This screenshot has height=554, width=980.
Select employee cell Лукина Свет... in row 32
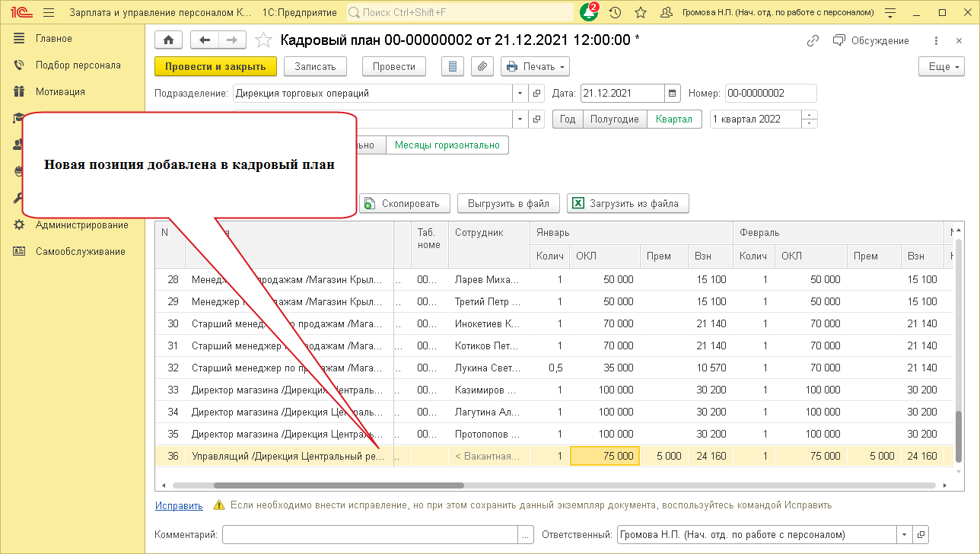coord(489,368)
